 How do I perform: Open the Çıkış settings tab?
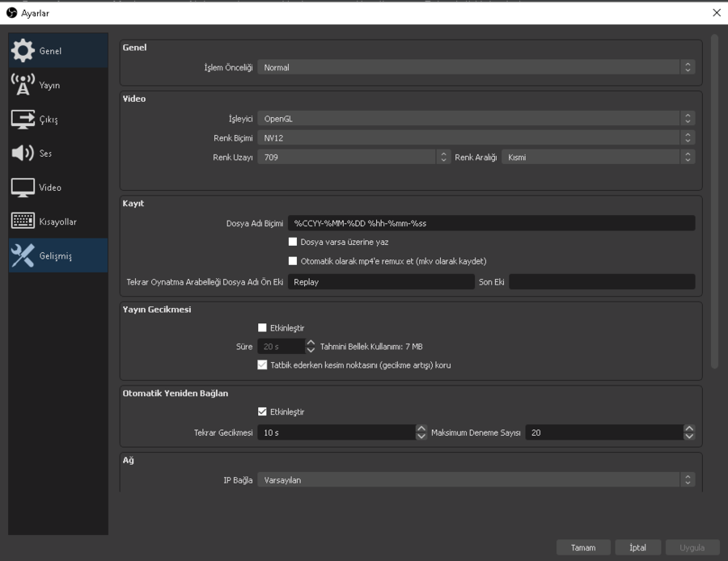(58, 120)
